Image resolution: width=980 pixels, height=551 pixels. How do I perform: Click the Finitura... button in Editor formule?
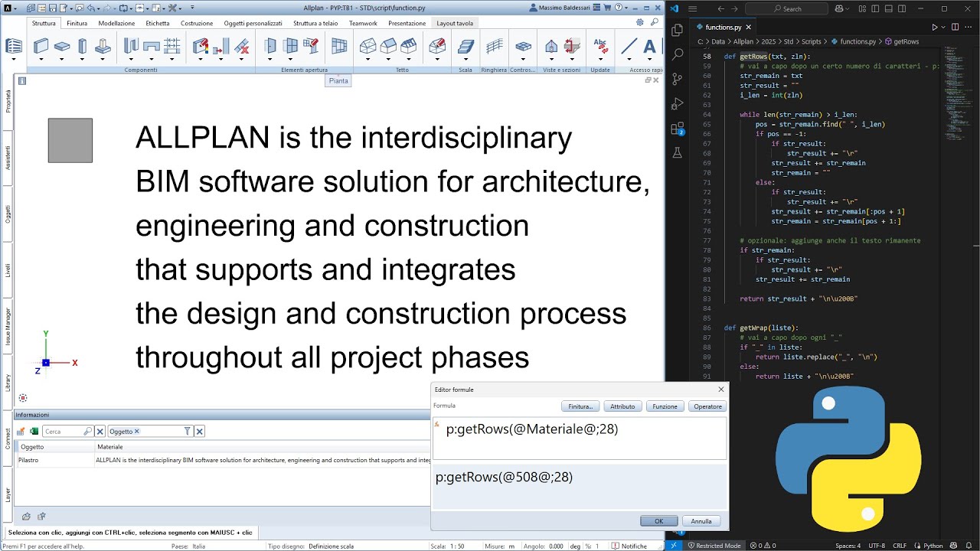(x=580, y=406)
